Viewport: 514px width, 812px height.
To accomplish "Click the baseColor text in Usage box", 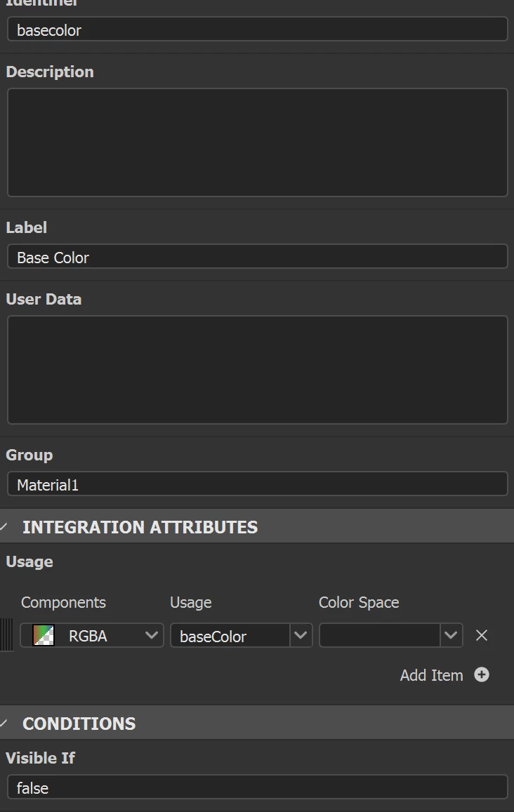I will coord(213,637).
